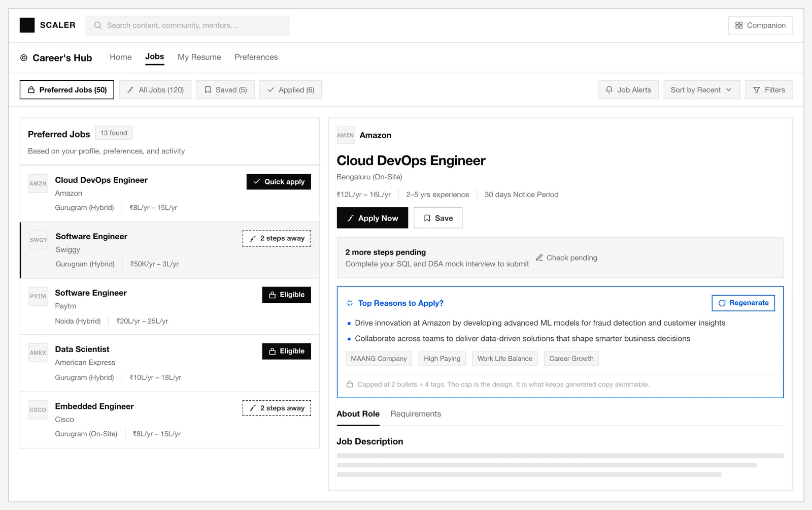Click Eligible badge on Paytm job
This screenshot has width=812, height=510.
point(287,295)
